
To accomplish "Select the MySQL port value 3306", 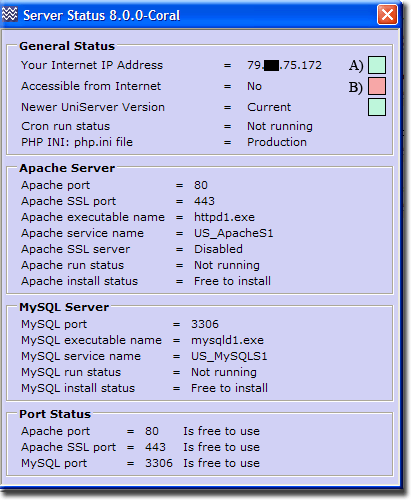I will tap(205, 324).
